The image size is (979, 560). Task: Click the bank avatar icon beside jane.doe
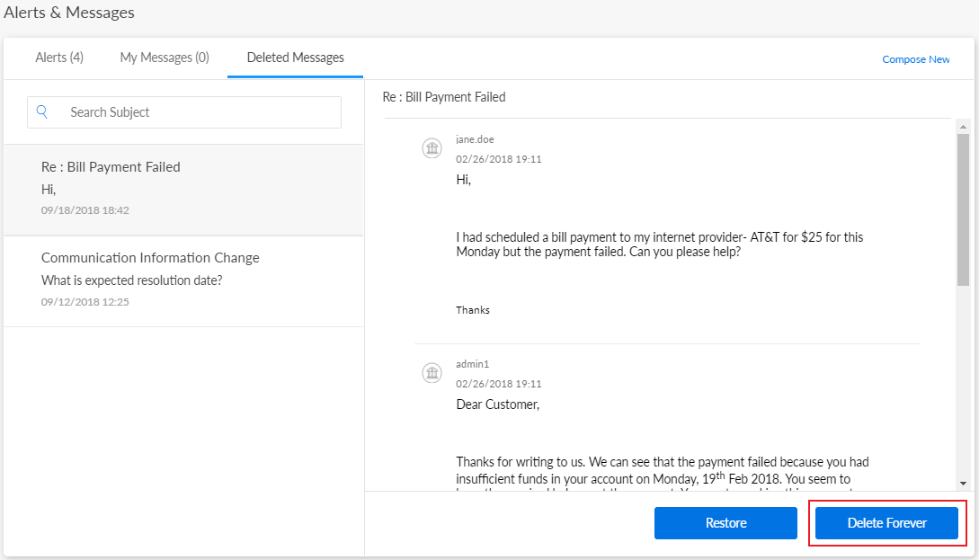point(432,148)
